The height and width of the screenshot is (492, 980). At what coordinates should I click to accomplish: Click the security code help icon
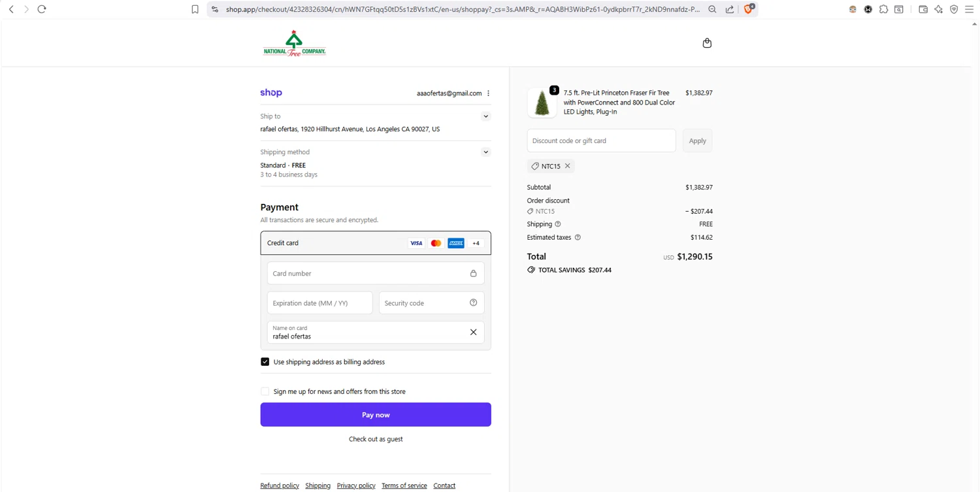tap(474, 303)
